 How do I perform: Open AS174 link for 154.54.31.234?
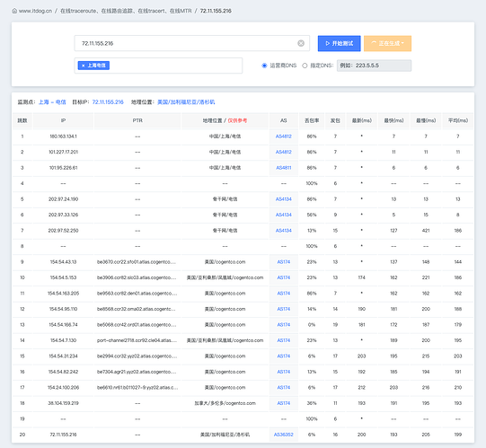click(x=284, y=356)
